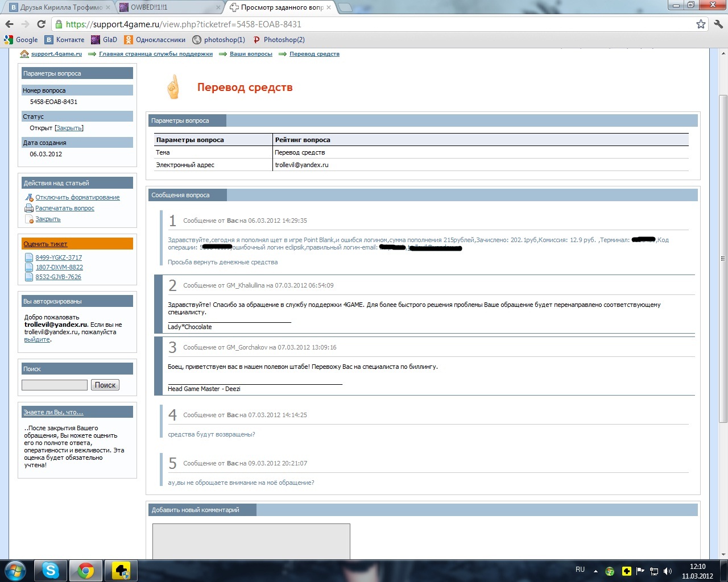This screenshot has width=728, height=582.
Task: Click the Знаете ли Вы, что... link
Action: point(53,412)
